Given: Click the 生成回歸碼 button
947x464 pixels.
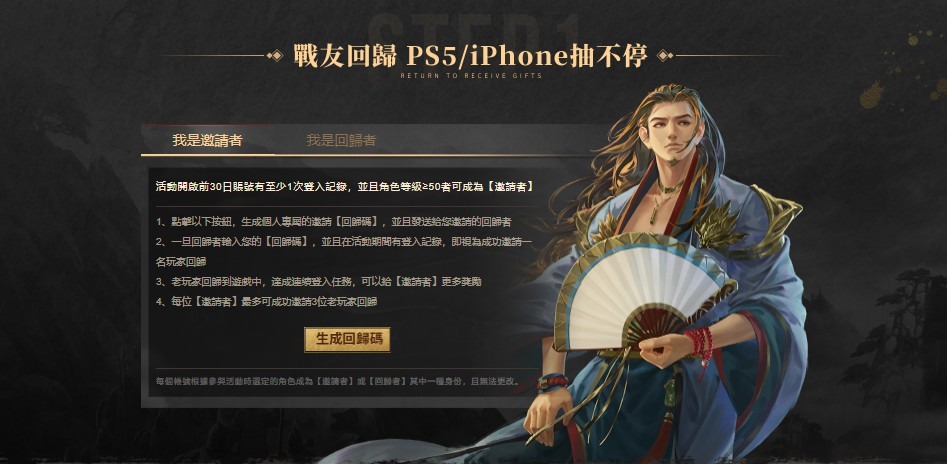Looking at the screenshot, I should coord(347,340).
